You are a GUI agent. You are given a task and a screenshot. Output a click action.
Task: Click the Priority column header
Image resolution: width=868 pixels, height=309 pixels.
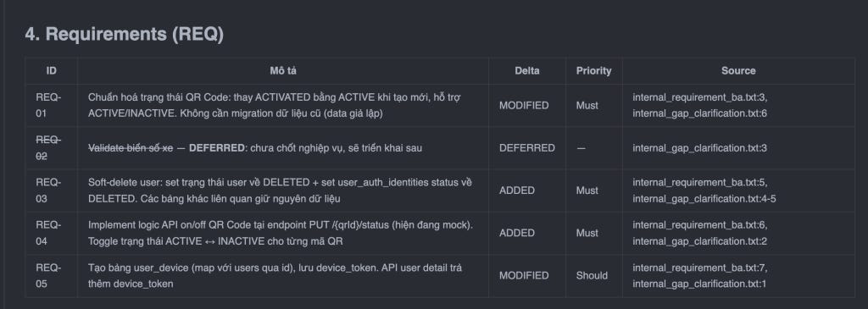coord(593,71)
